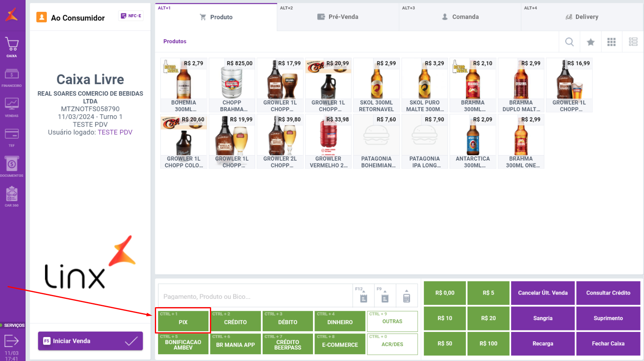644x361 pixels.
Task: Select the R$ 100 amount button
Action: point(488,343)
